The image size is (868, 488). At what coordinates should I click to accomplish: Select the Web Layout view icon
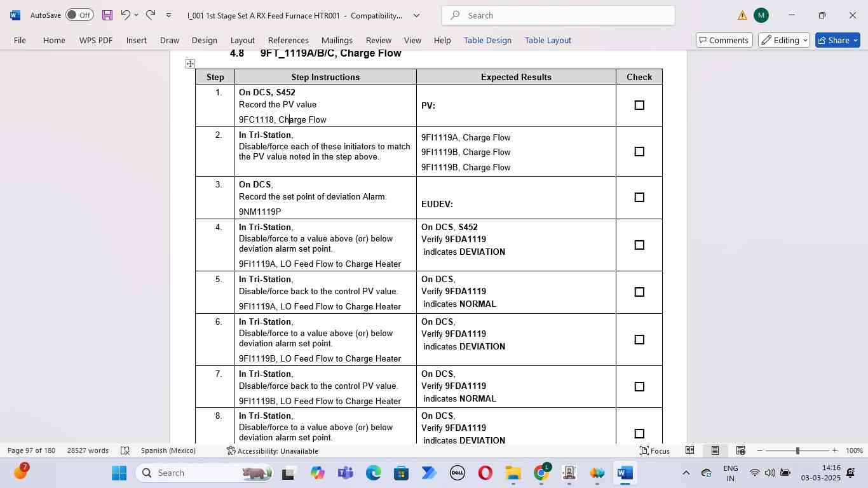click(x=740, y=451)
